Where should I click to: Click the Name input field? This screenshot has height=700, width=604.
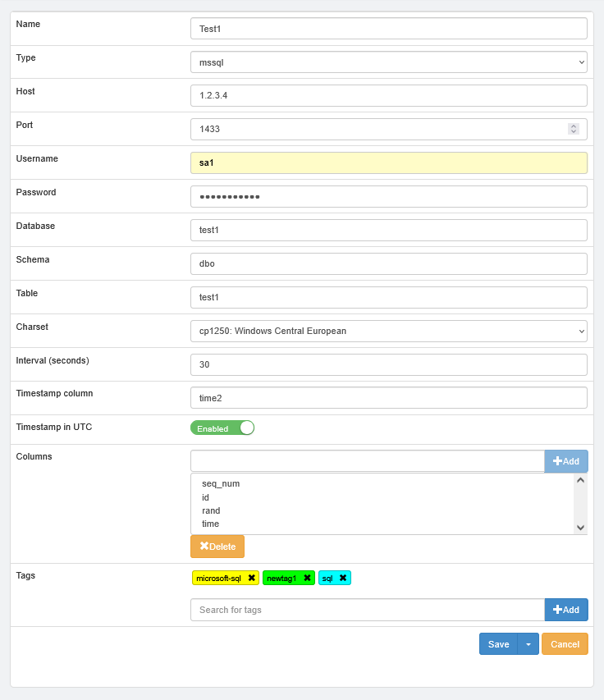coord(388,28)
